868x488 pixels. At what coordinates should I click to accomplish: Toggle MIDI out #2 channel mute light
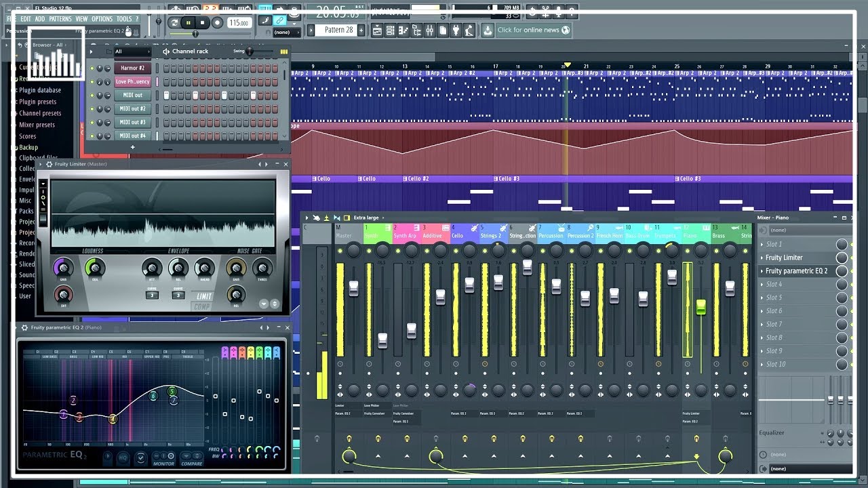[x=92, y=108]
